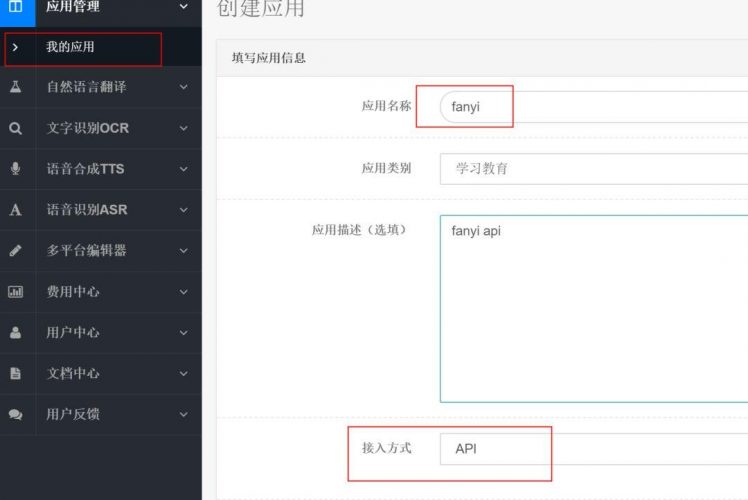Select 我的应用 in the sidebar
748x500 pixels.
coord(70,47)
